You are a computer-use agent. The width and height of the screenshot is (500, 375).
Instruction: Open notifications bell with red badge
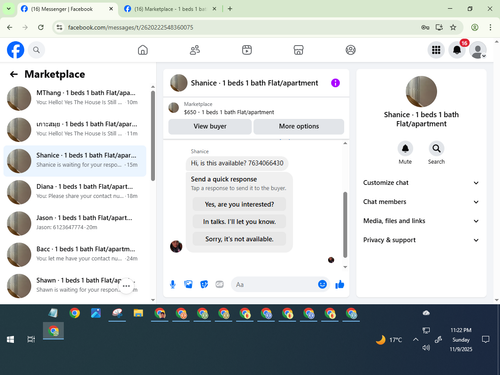click(457, 50)
